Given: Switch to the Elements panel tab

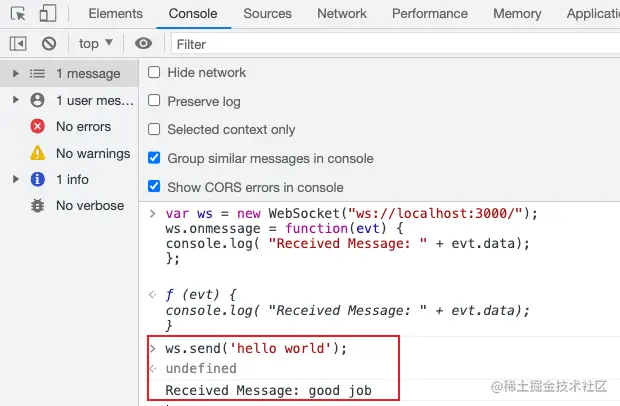Looking at the screenshot, I should point(115,13).
